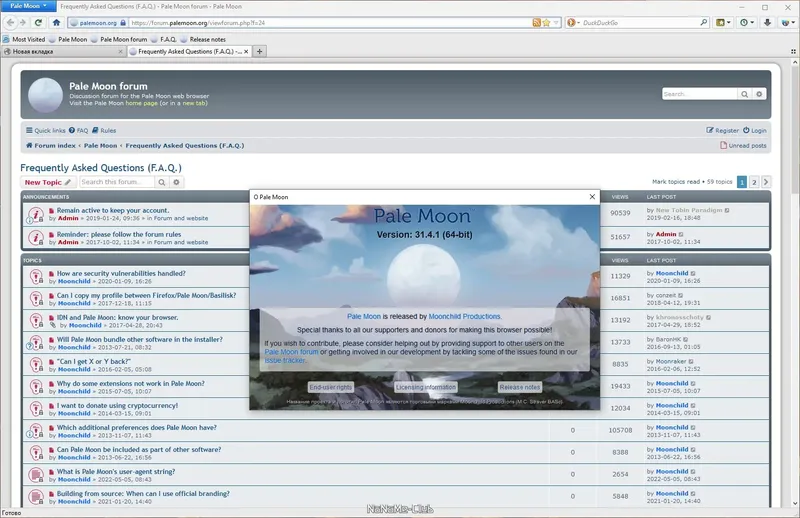
Task: Go forward one page
Action: pos(22,22)
